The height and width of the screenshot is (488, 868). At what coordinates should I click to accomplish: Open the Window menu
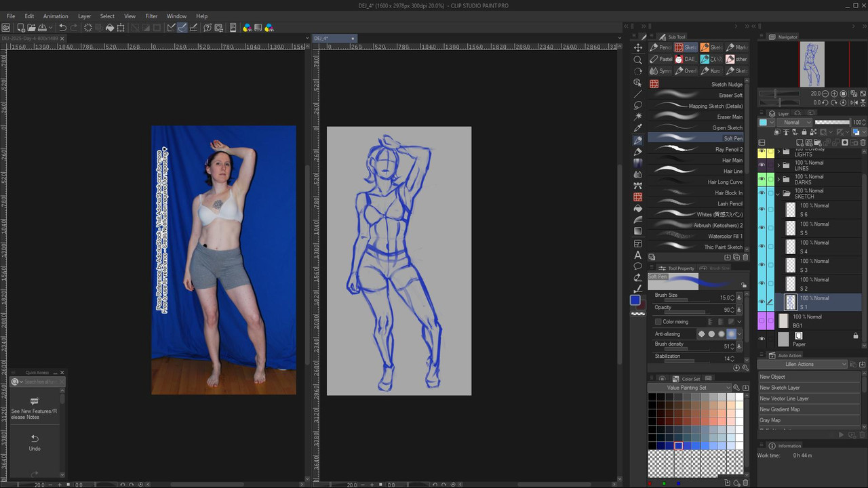176,16
